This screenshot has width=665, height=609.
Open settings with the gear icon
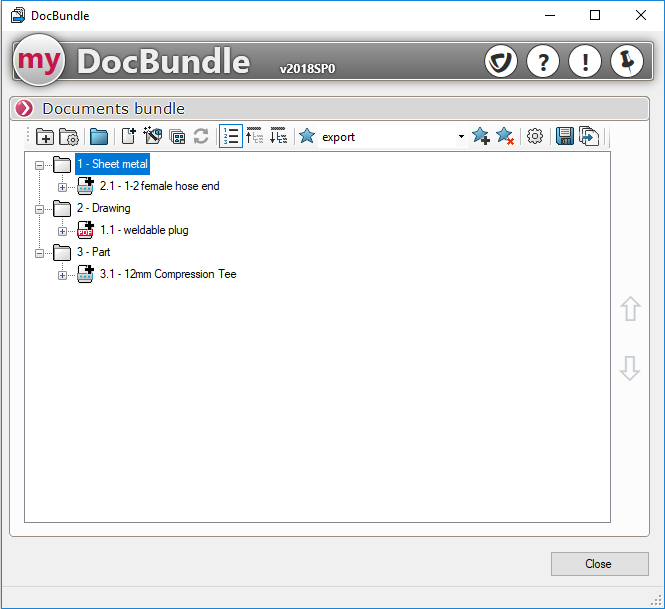(x=535, y=137)
